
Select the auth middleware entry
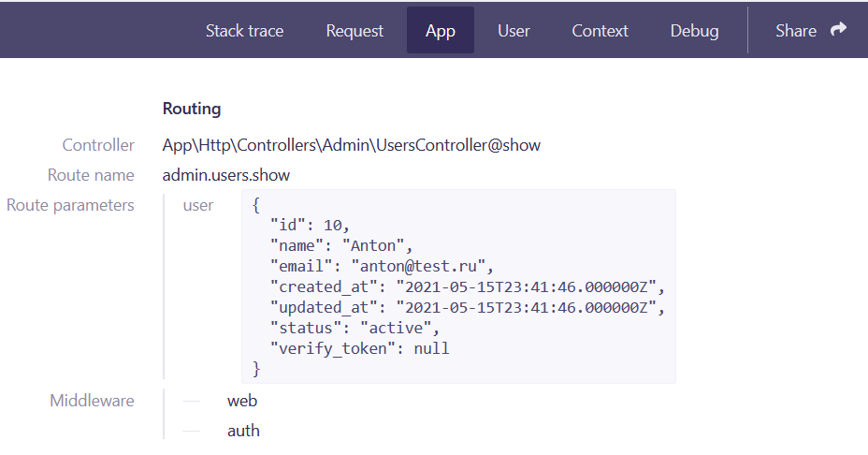(243, 431)
